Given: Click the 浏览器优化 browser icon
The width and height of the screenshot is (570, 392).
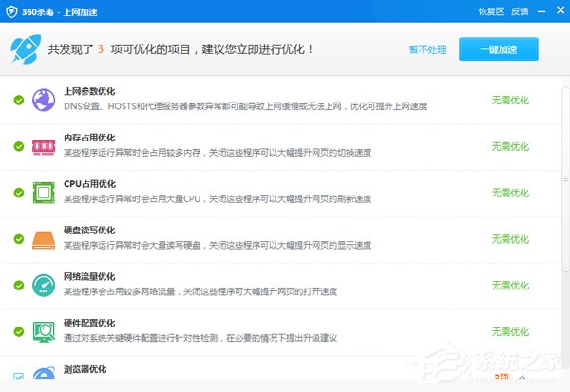Looking at the screenshot, I should (45, 378).
